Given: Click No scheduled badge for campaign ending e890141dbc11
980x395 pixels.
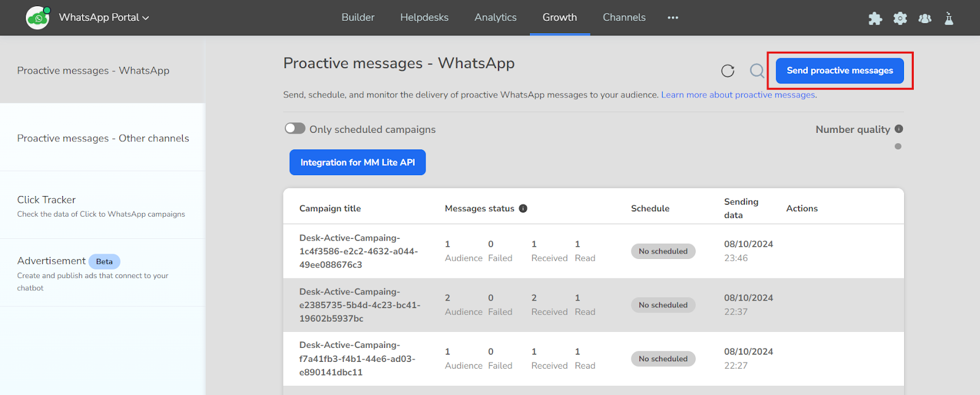Looking at the screenshot, I should click(663, 359).
